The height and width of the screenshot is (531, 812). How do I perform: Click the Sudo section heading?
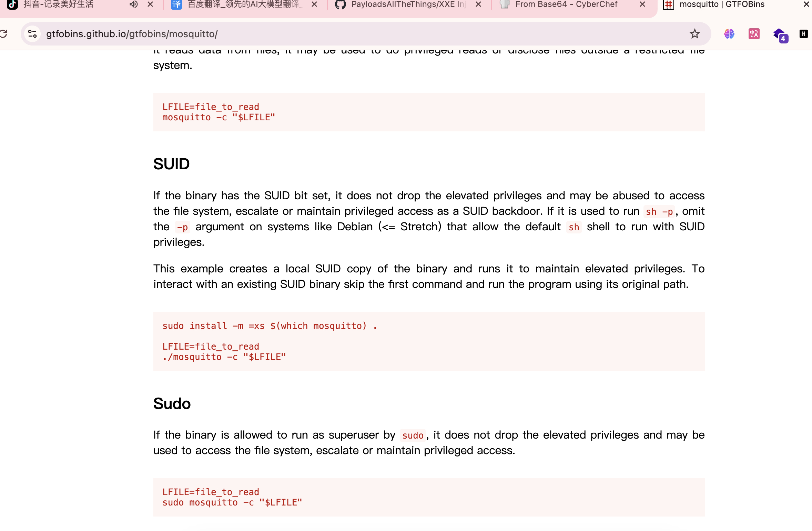coord(172,403)
